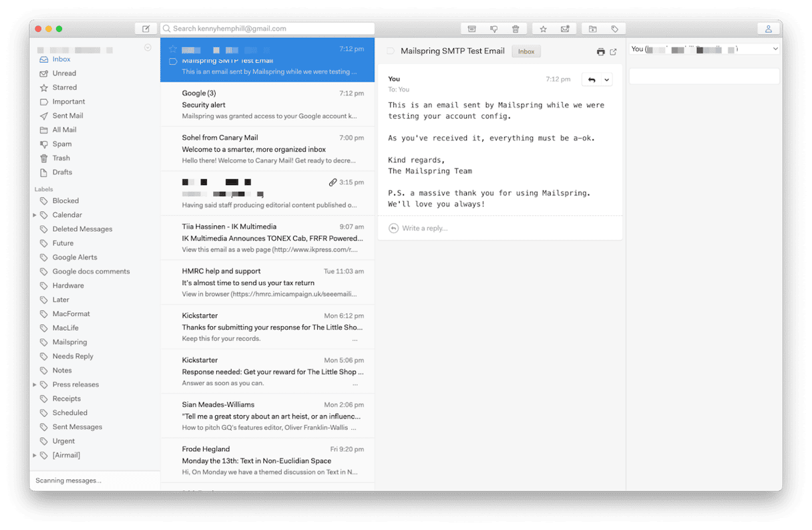Open the HMRC help and support email
812x530 pixels.
pos(267,283)
